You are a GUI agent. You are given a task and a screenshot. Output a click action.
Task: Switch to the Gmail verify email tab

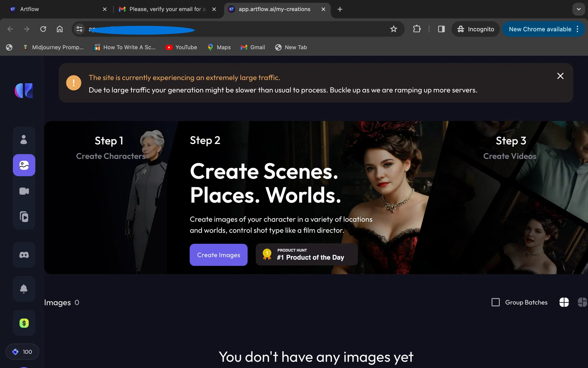[165, 9]
